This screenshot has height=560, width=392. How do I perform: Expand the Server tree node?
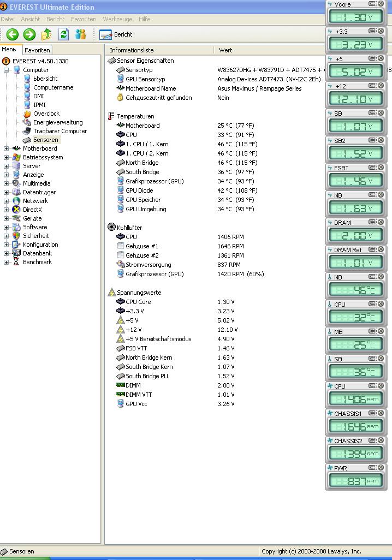coord(6,166)
